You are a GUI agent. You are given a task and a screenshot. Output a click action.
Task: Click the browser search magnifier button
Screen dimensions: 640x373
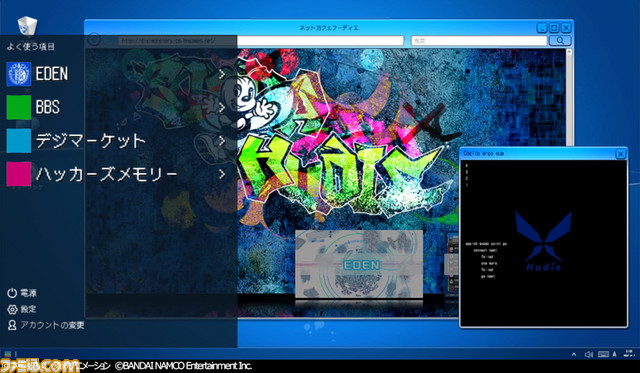pyautogui.click(x=560, y=40)
